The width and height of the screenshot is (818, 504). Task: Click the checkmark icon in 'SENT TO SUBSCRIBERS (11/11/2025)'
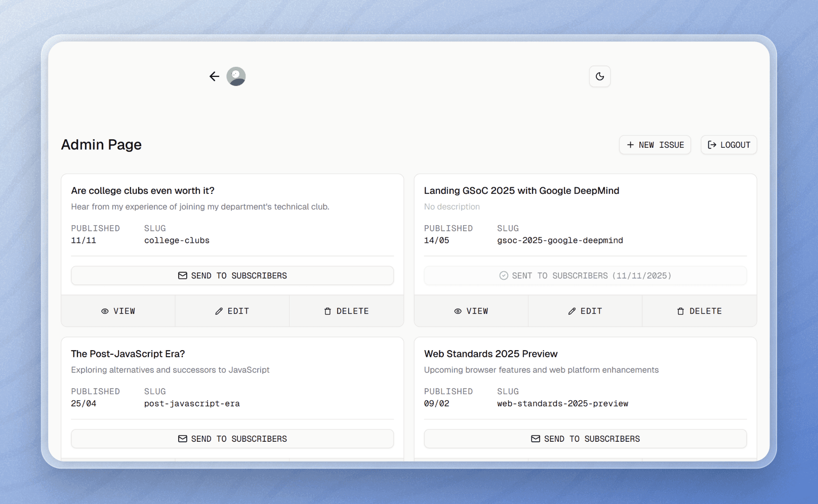[504, 275]
